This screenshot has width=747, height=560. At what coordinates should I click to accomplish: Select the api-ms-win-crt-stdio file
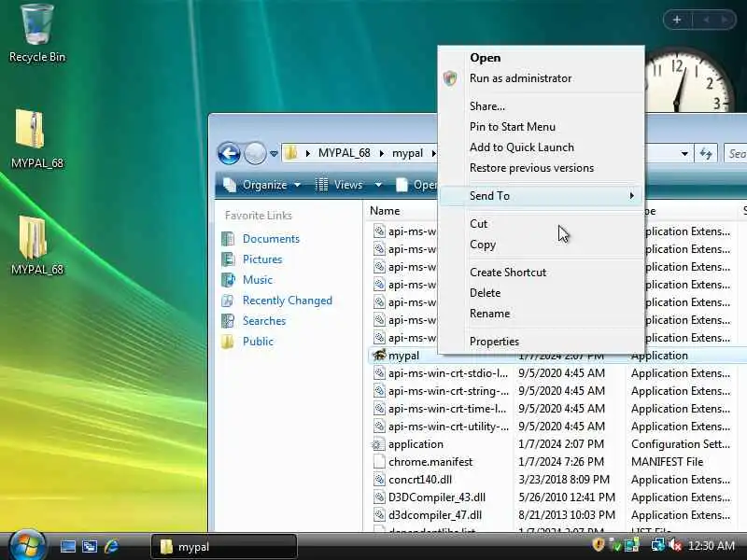(440, 373)
